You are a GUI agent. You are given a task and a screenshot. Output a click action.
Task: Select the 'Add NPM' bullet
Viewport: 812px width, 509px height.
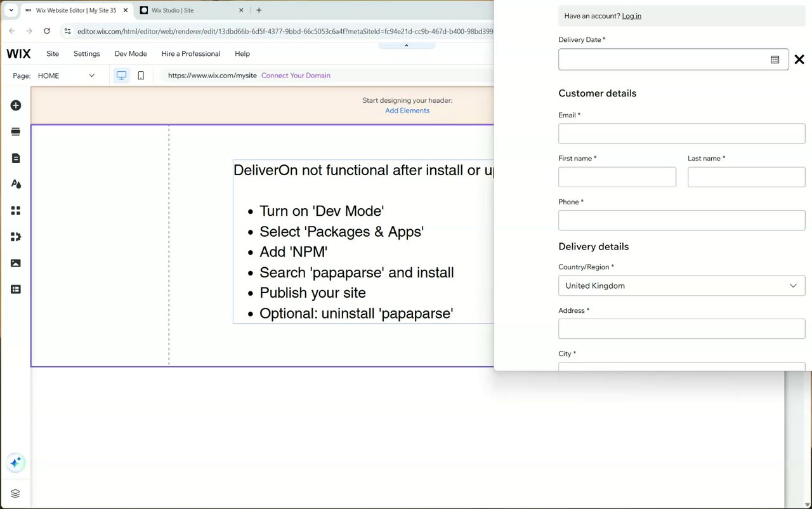(x=293, y=252)
